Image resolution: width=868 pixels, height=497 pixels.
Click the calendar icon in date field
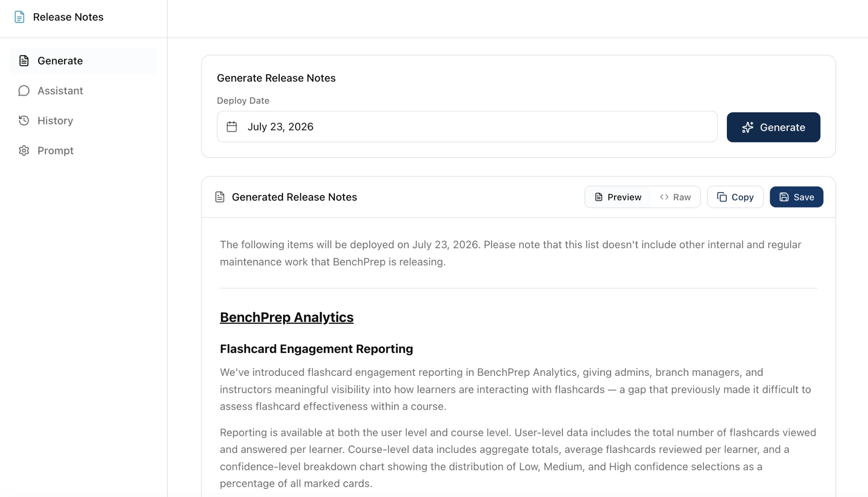click(232, 127)
